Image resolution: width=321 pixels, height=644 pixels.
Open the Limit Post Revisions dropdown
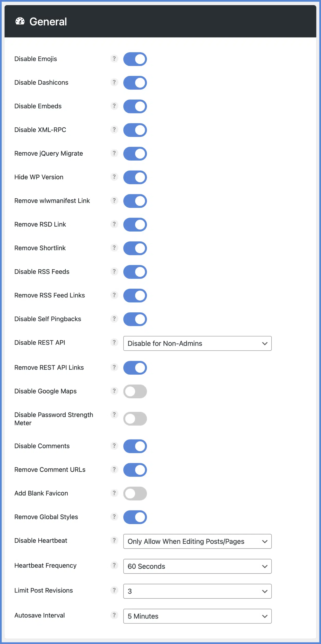pos(197,591)
